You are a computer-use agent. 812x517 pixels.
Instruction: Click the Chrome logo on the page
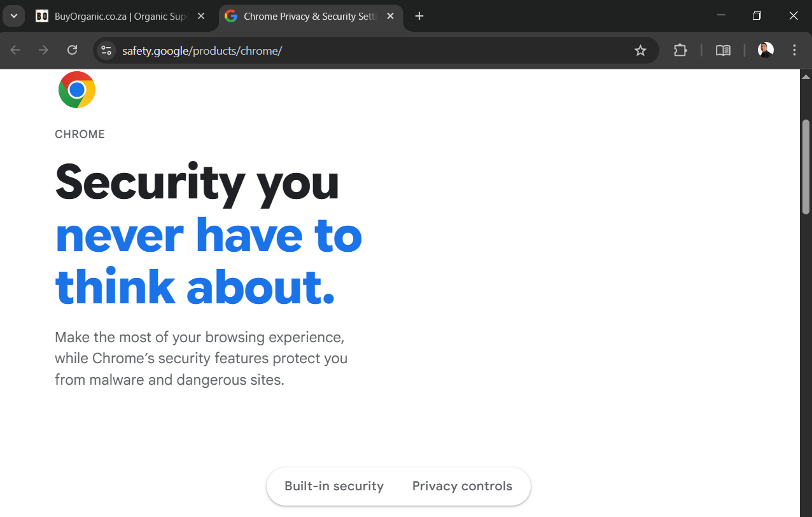76,90
